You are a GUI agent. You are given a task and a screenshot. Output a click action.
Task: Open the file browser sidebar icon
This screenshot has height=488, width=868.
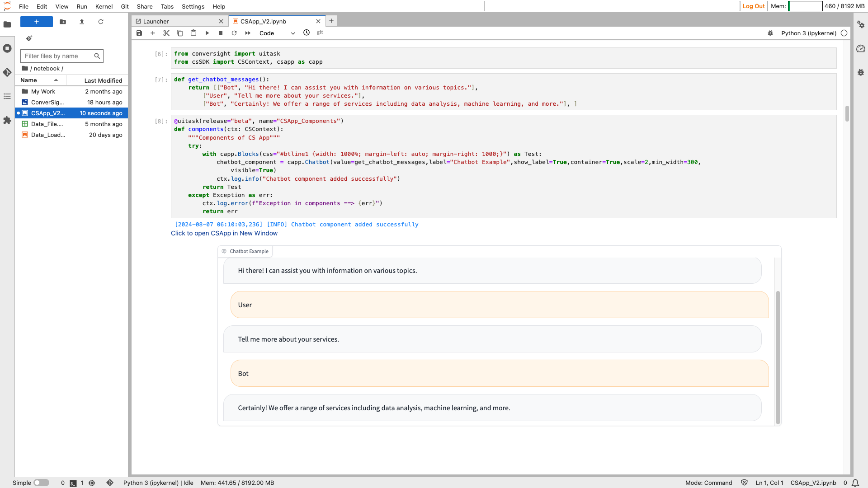click(7, 24)
